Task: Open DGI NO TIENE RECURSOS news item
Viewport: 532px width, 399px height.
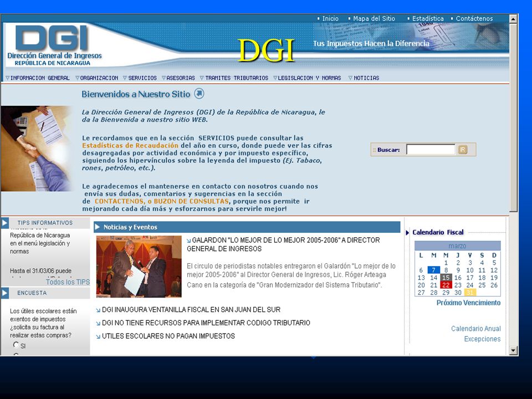Action: [x=206, y=323]
